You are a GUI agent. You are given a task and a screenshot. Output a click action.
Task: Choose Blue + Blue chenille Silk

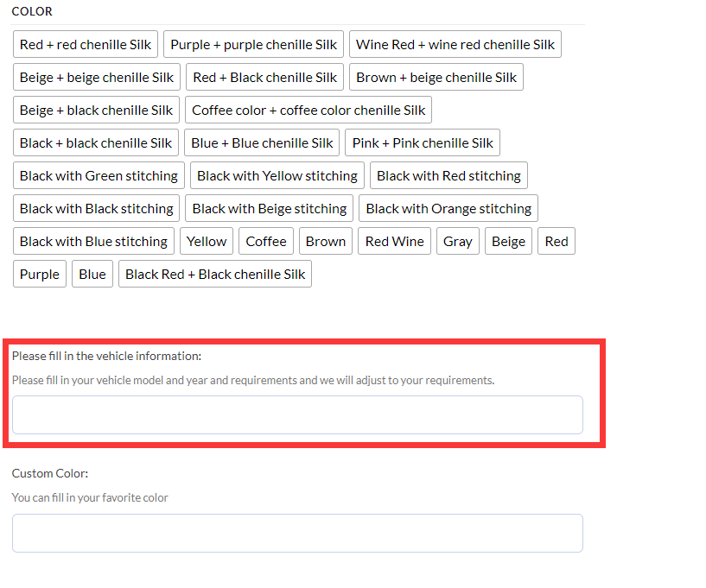(x=262, y=143)
